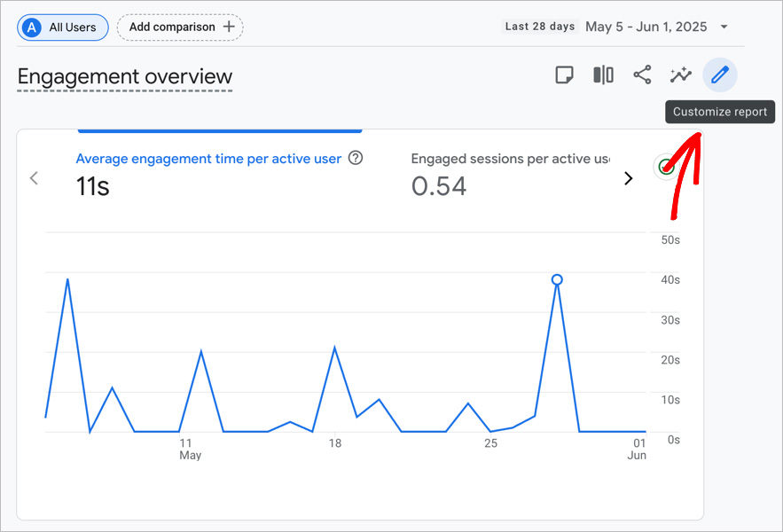The width and height of the screenshot is (783, 532).
Task: Click the highlighted data point on the chart
Action: 557,279
